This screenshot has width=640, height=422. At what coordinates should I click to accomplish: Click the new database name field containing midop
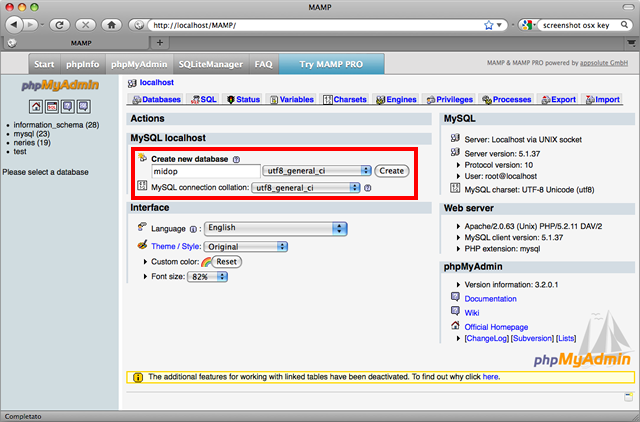[206, 171]
